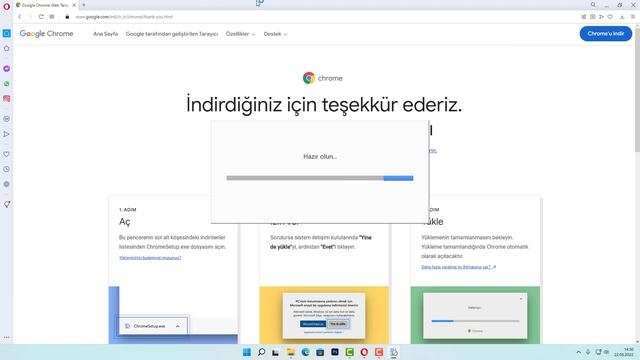Open settings gear icon in Opera sidebar

click(7, 184)
